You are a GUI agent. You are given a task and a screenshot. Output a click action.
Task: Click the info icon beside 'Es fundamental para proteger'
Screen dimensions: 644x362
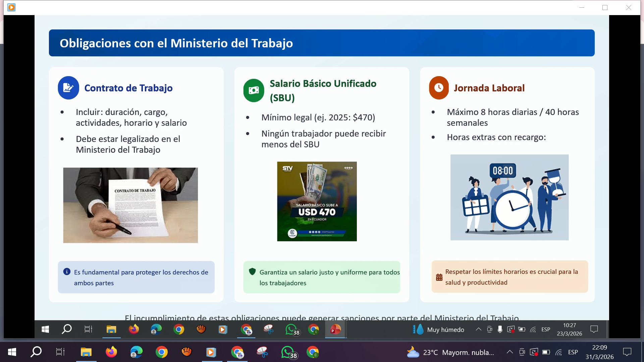coord(67,271)
